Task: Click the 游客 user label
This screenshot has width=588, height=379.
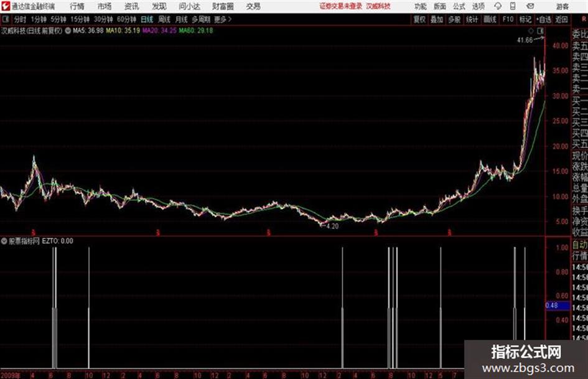Action: (x=562, y=6)
